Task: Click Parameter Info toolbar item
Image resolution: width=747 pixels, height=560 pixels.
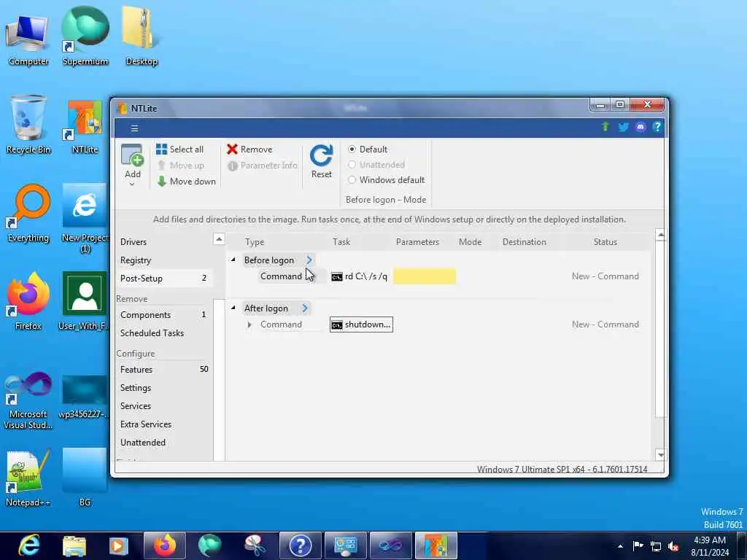Action: pos(262,166)
